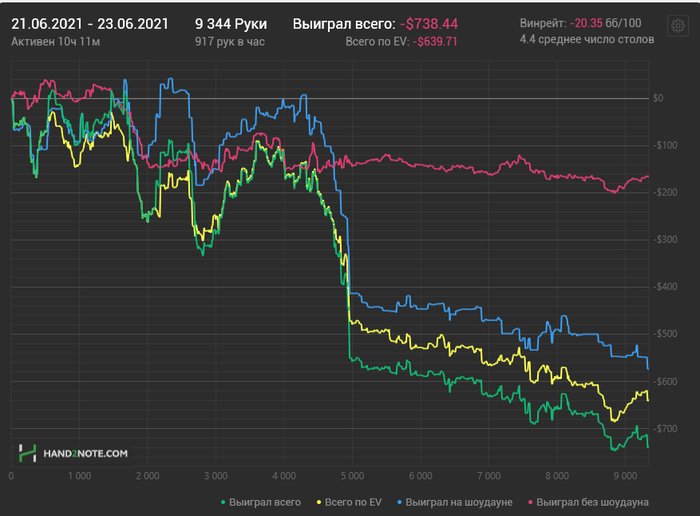Click the EV total value -$639.71
The image size is (700, 516).
point(435,42)
